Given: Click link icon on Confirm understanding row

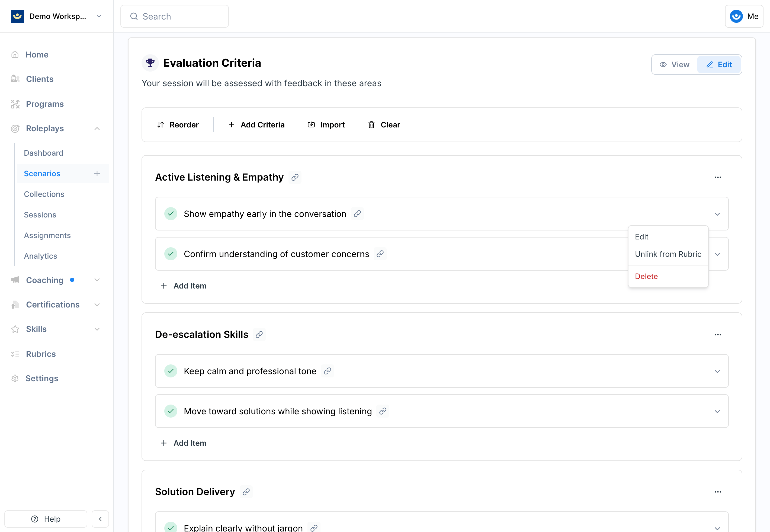Looking at the screenshot, I should coord(380,254).
